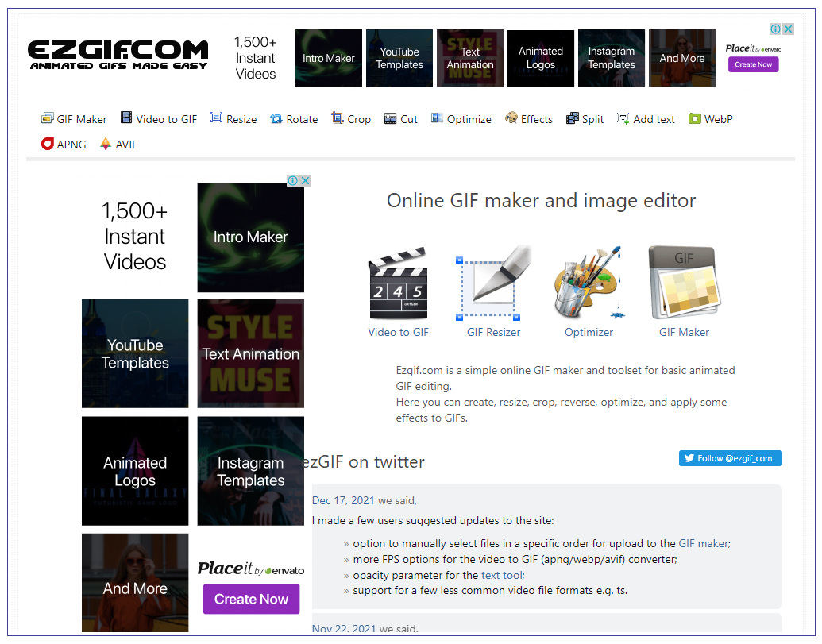Click the large Intro Maker tile in sidebar ad
The width and height of the screenshot is (822, 644).
(251, 237)
